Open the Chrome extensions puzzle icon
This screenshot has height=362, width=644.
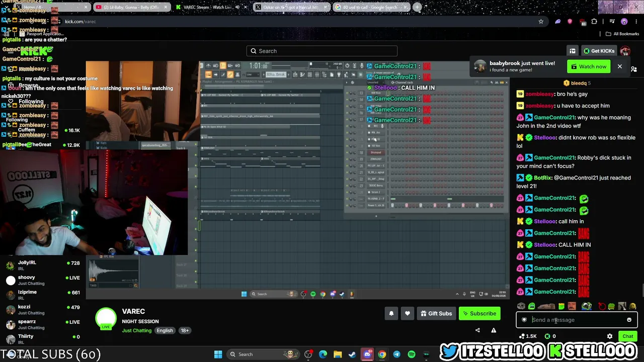pos(594,22)
